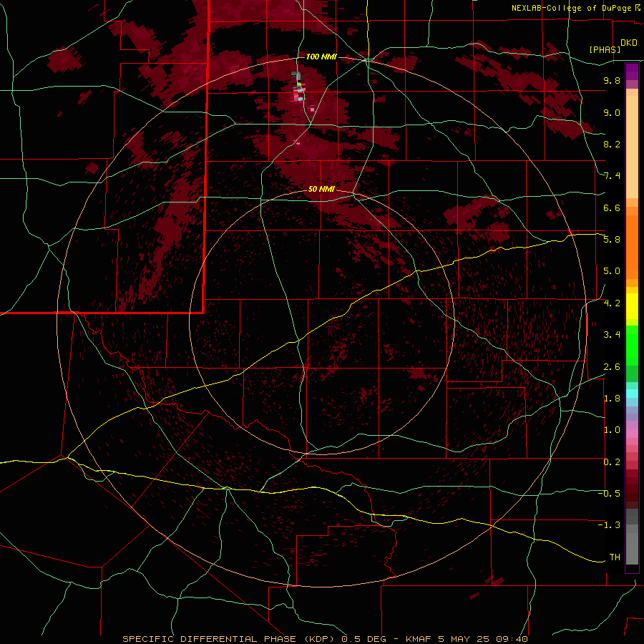The height and width of the screenshot is (644, 644).
Task: Pick the bright green color bar segment
Action: [x=632, y=345]
